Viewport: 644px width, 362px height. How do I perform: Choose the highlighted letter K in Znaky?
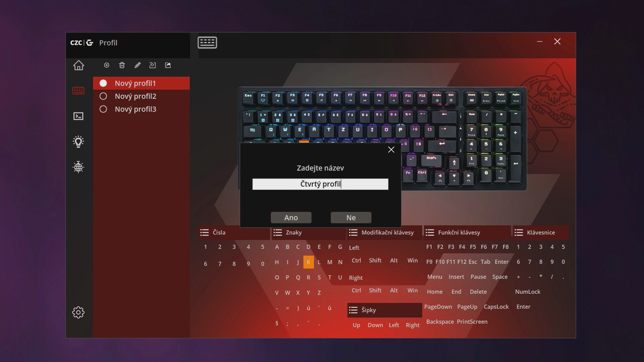[309, 262]
